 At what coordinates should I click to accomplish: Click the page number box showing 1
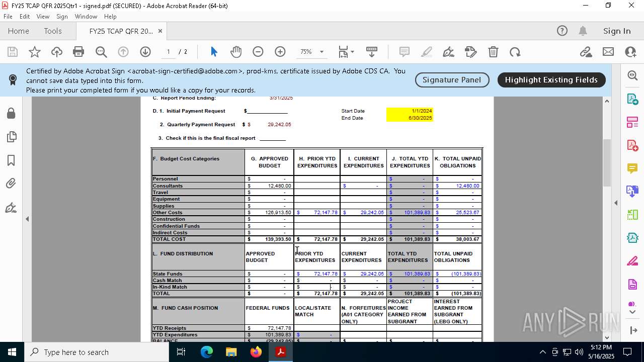coord(169,52)
